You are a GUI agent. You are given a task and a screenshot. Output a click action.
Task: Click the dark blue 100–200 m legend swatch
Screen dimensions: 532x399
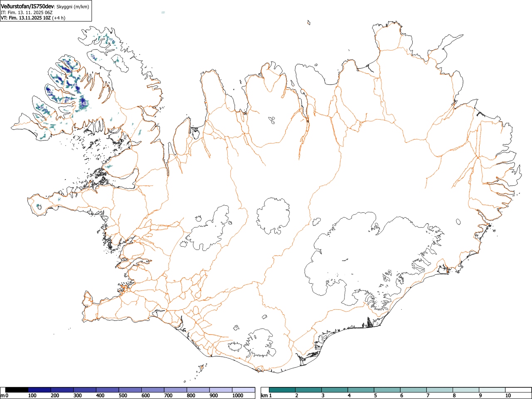click(39, 390)
